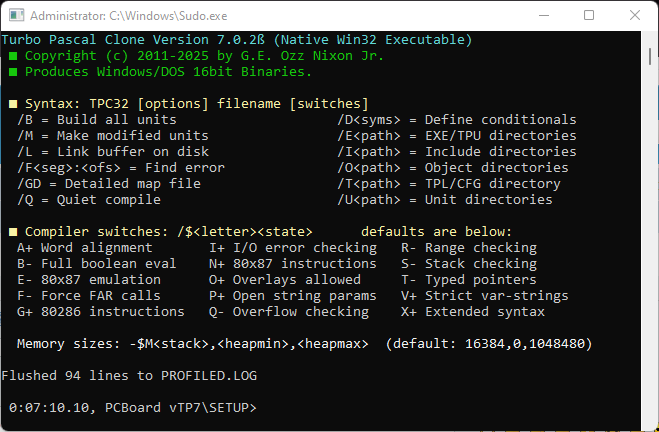This screenshot has height=432, width=659.
Task: Click the scrollbar up arrow
Action: pyautogui.click(x=650, y=39)
